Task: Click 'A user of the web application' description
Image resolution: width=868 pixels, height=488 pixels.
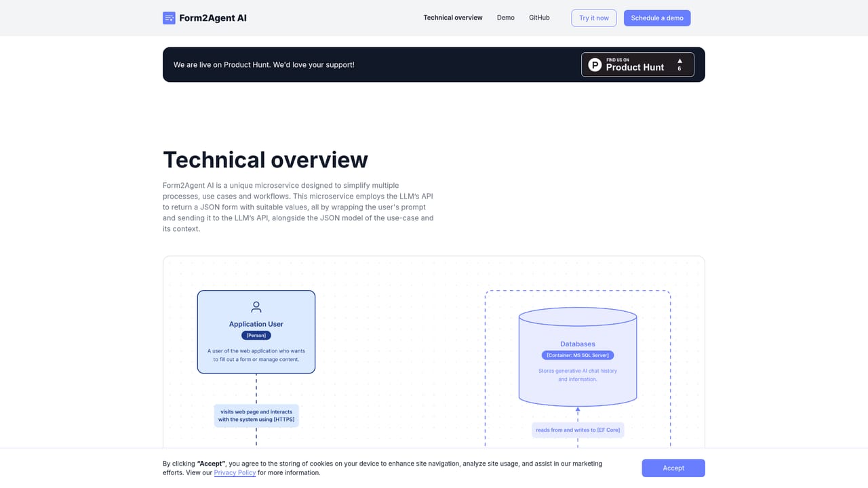Action: (x=256, y=355)
